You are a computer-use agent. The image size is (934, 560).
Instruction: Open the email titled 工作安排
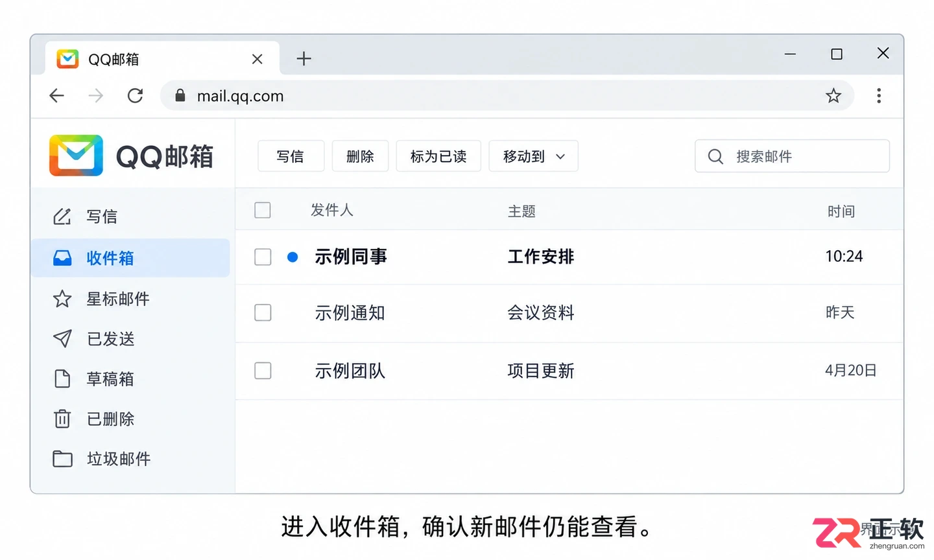[541, 257]
